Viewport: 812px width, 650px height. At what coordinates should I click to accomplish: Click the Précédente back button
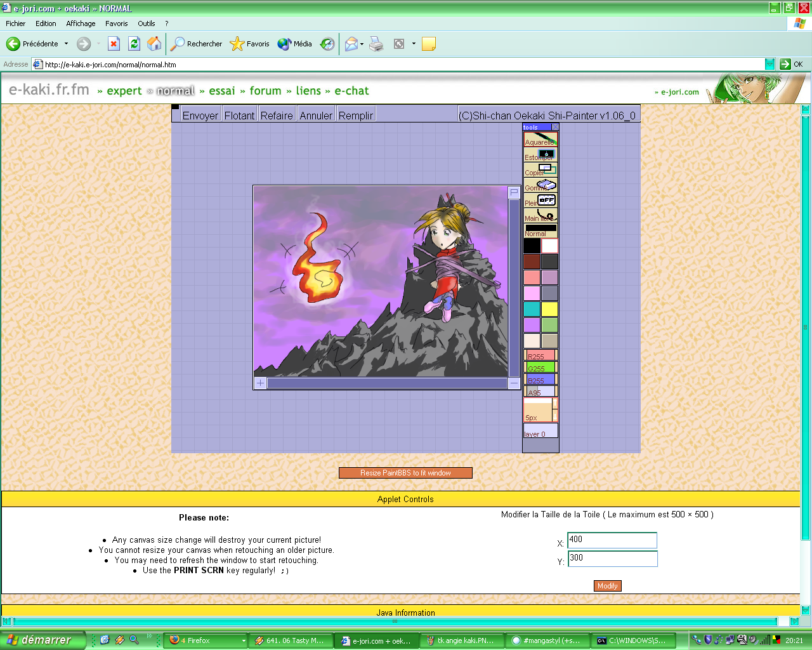point(32,44)
